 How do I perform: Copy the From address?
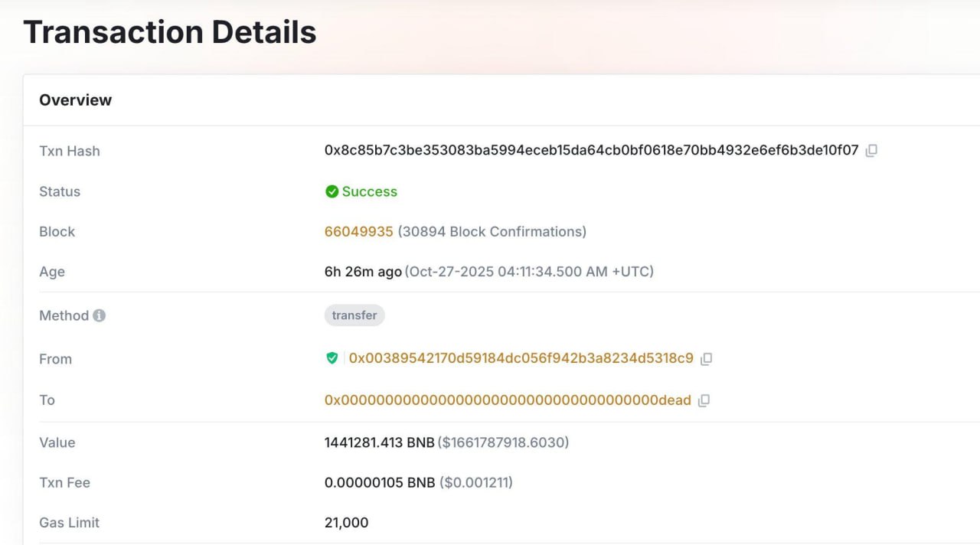[x=707, y=358]
